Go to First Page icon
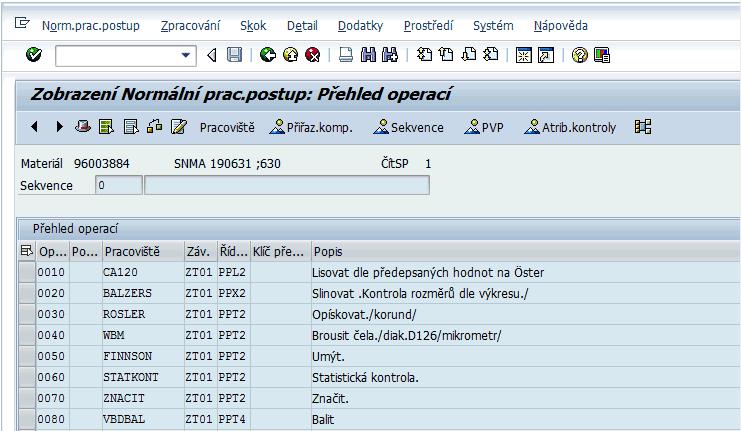741x431 pixels. (424, 55)
